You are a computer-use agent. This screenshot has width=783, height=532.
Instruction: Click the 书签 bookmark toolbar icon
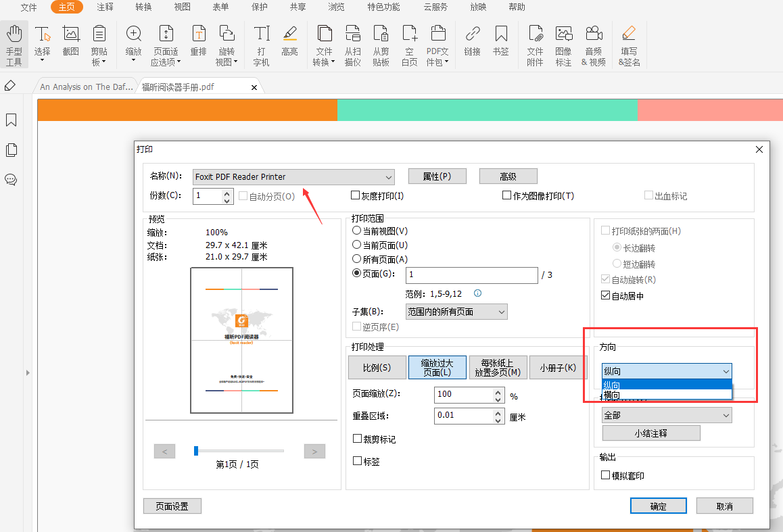500,42
